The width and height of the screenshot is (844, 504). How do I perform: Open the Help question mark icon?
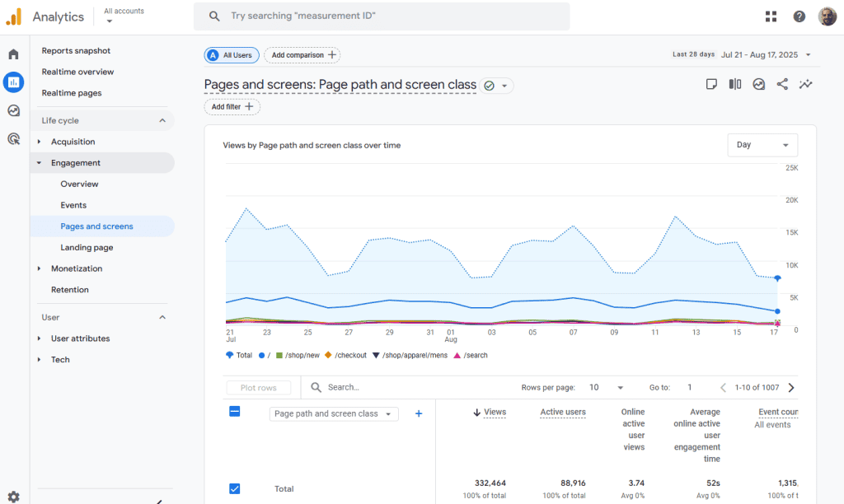coord(799,16)
